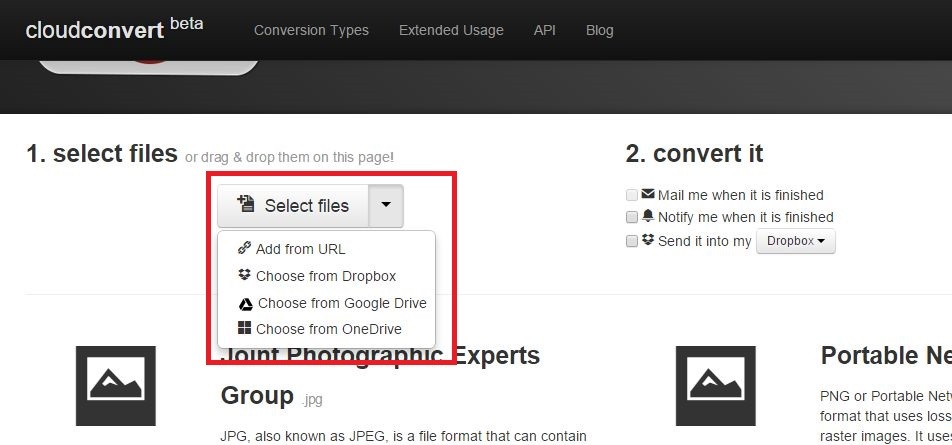Click the '1. select files' heading
The image size is (952, 445).
pyautogui.click(x=102, y=154)
